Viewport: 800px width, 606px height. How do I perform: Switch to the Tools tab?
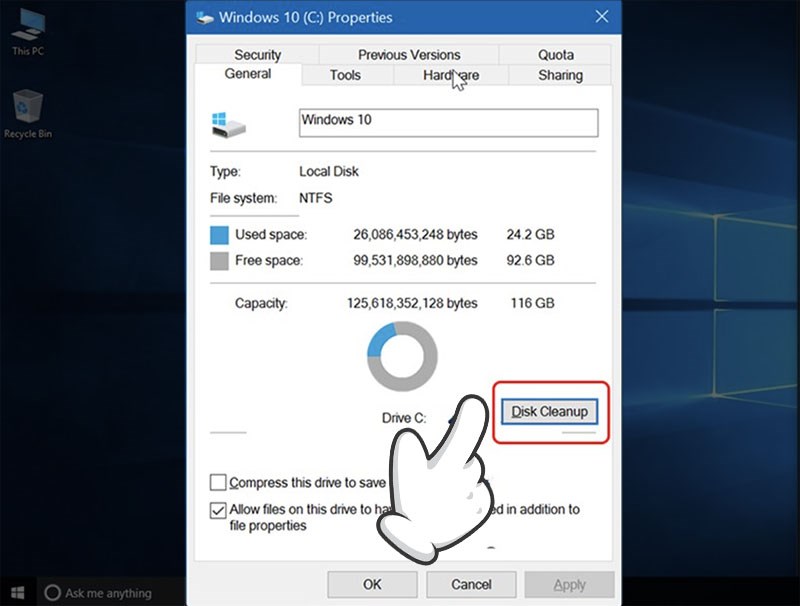[x=345, y=75]
